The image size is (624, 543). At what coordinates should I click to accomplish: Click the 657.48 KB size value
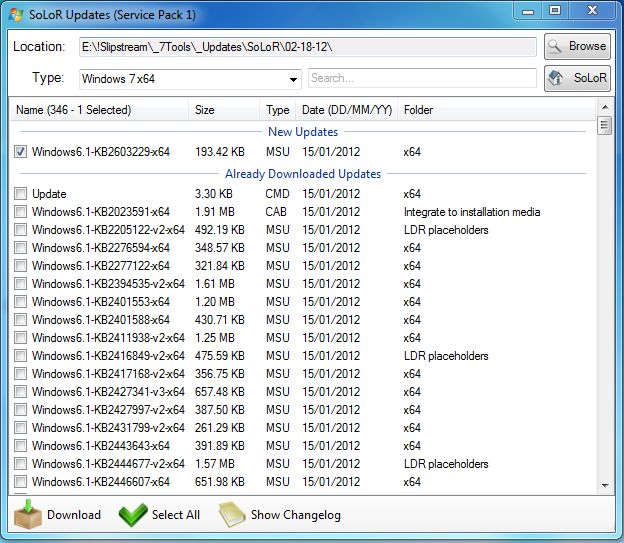tap(220, 392)
